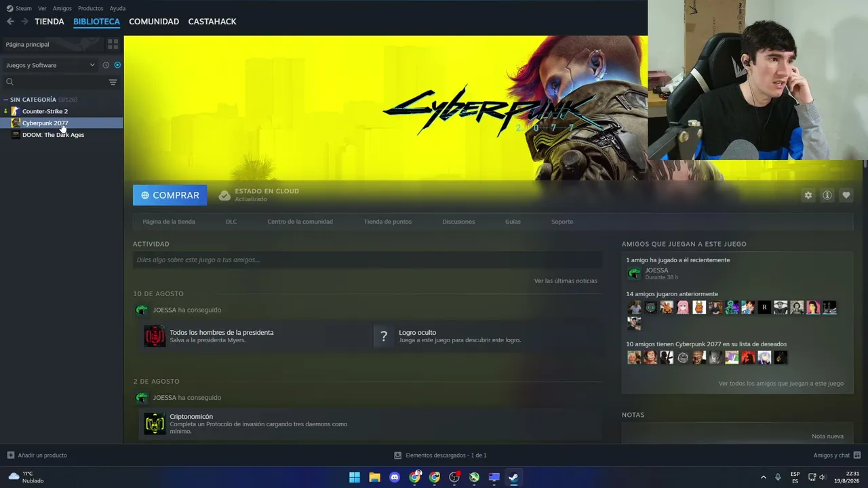Open the downloads icon in the bottom bar
The image size is (868, 488).
tap(398, 455)
